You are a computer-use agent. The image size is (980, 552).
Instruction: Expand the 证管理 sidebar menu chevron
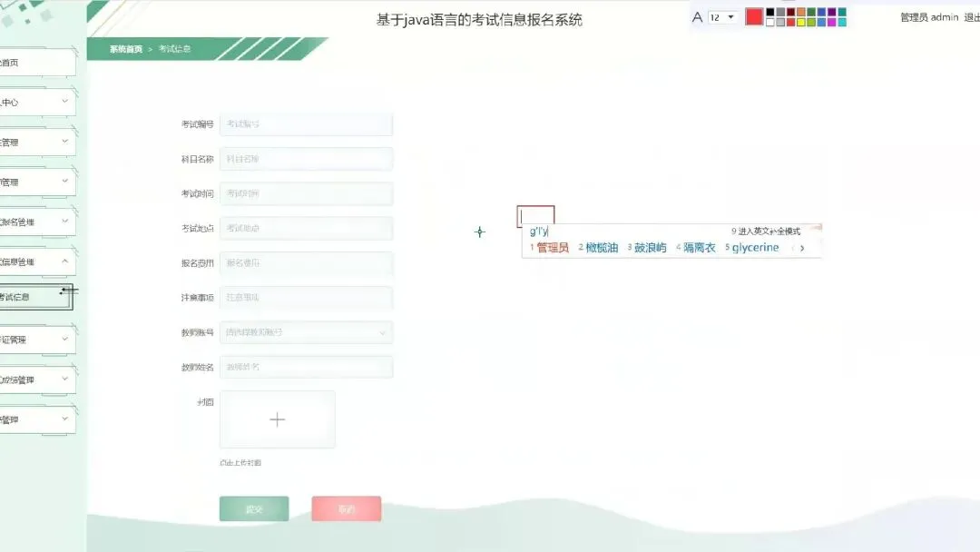coord(64,339)
